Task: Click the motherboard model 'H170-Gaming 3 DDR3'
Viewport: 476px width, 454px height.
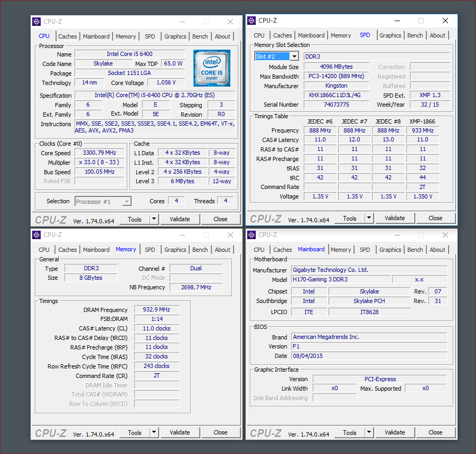Action: click(341, 279)
